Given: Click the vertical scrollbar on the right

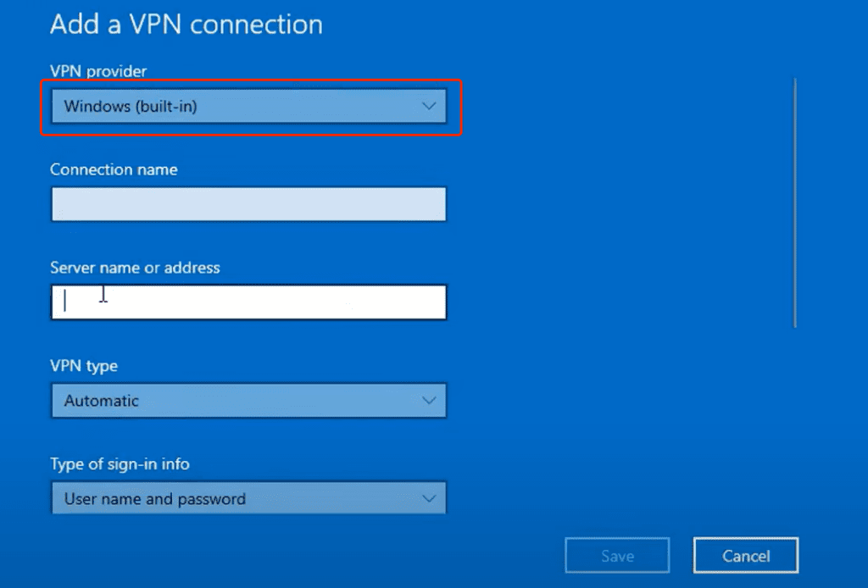Looking at the screenshot, I should tap(796, 203).
